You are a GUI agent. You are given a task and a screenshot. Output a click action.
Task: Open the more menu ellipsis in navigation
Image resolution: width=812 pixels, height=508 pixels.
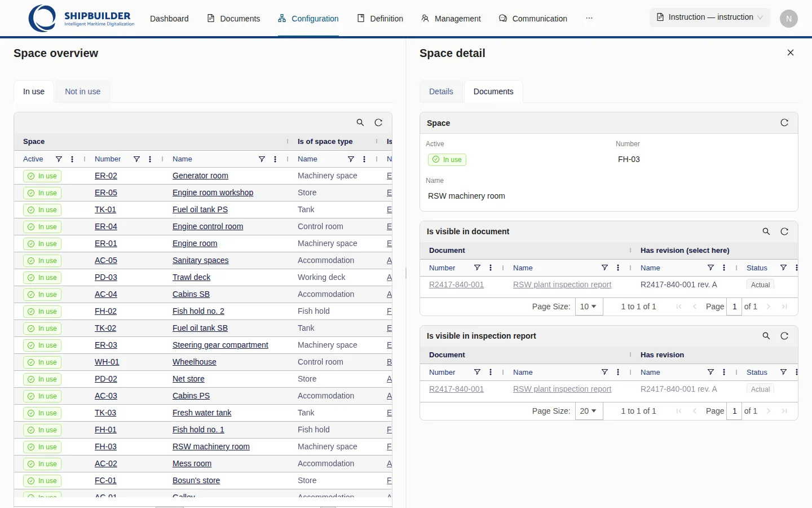(x=589, y=18)
